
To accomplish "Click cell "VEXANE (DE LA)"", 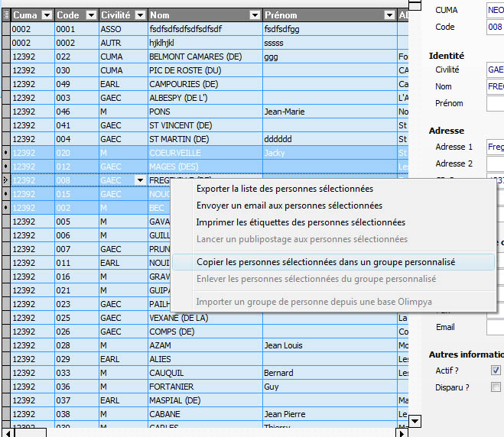I will [205, 318].
